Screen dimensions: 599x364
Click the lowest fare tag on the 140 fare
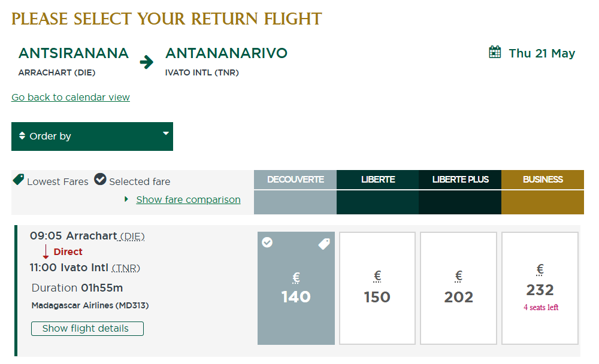point(324,244)
